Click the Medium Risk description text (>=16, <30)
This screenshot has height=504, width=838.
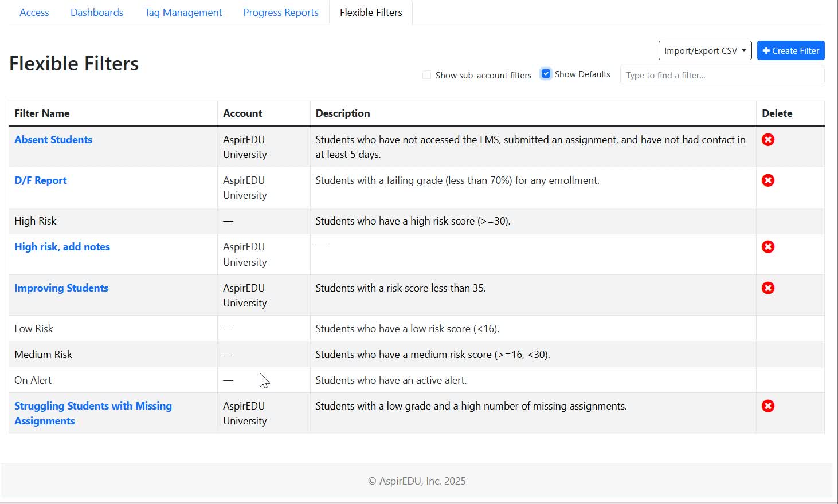[x=433, y=355]
